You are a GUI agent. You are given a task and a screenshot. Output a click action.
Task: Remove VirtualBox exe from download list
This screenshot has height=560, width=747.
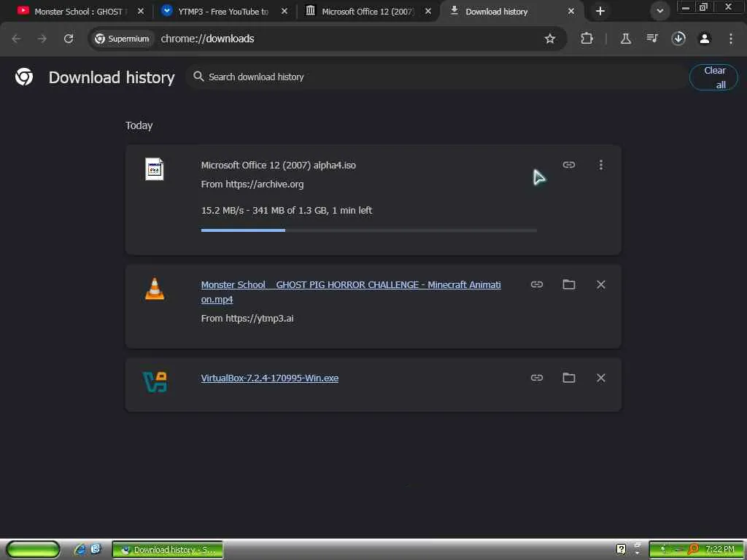601,378
